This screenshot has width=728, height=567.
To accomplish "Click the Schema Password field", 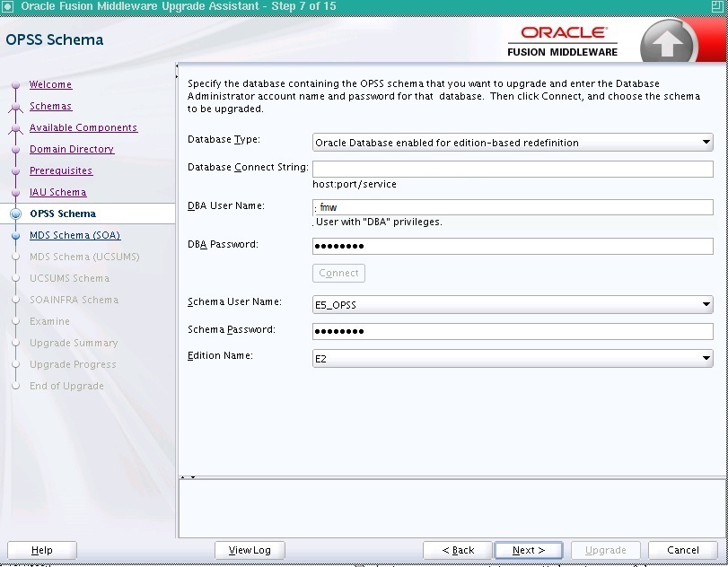I will 512,331.
